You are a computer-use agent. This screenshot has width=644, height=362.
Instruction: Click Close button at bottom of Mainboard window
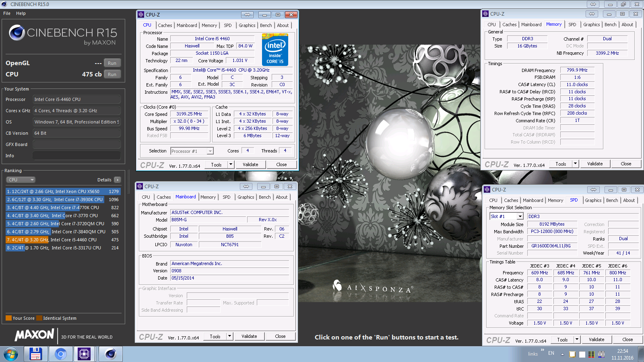click(280, 336)
